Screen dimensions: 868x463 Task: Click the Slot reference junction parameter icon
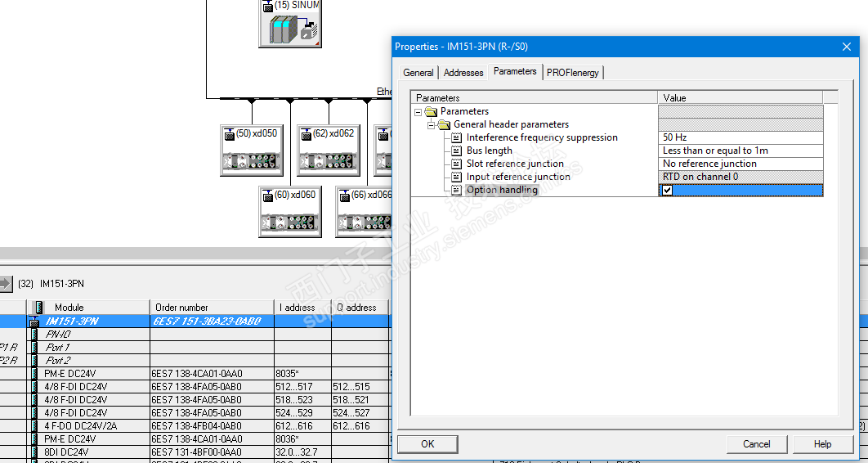456,164
